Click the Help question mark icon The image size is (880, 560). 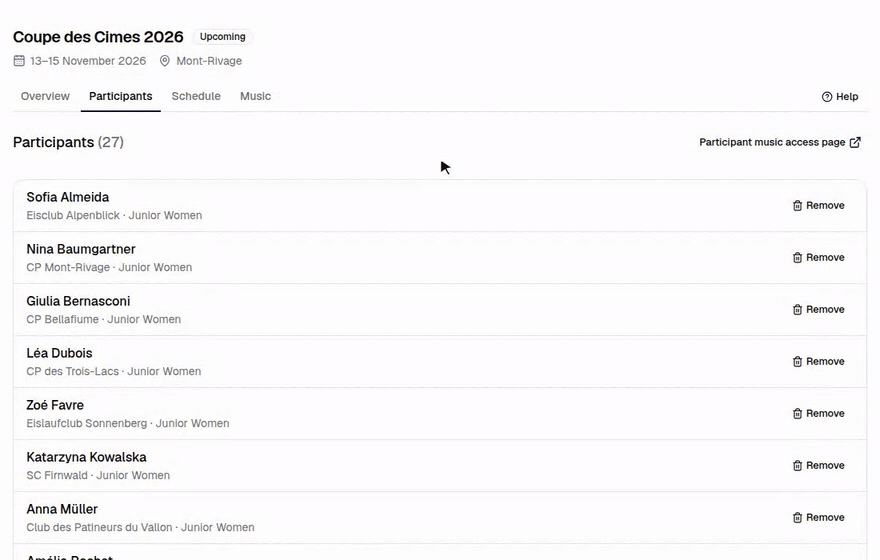click(x=827, y=97)
